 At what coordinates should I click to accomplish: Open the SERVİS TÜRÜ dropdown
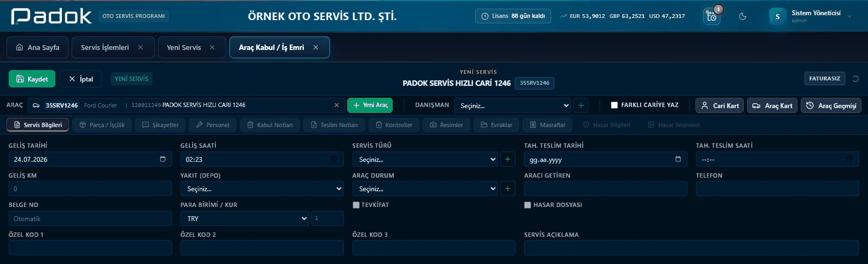point(425,159)
